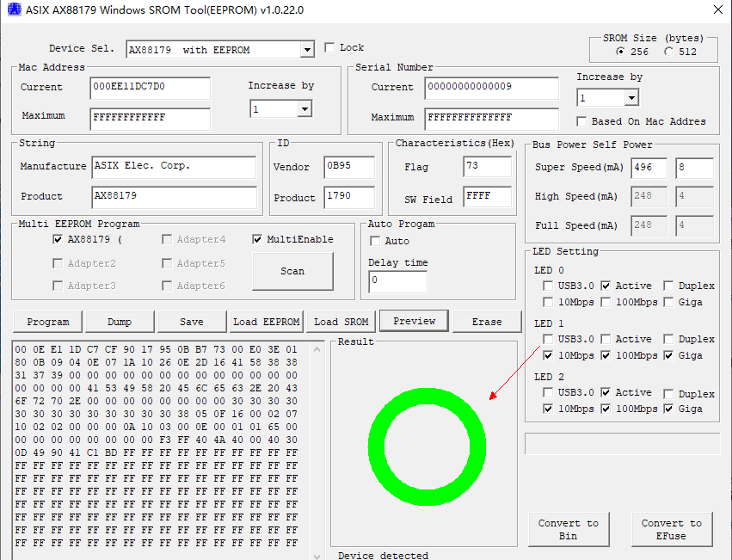Click the Flag hex field
This screenshot has height=560, width=732.
click(x=488, y=166)
